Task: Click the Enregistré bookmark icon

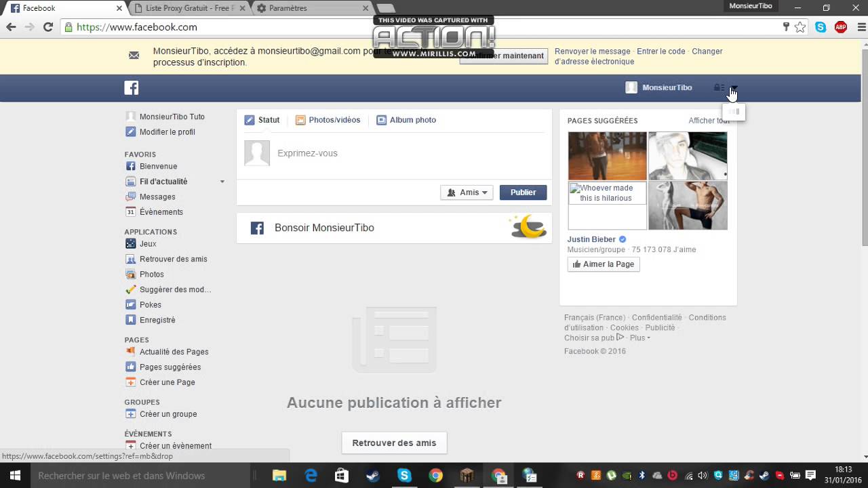Action: (x=131, y=320)
